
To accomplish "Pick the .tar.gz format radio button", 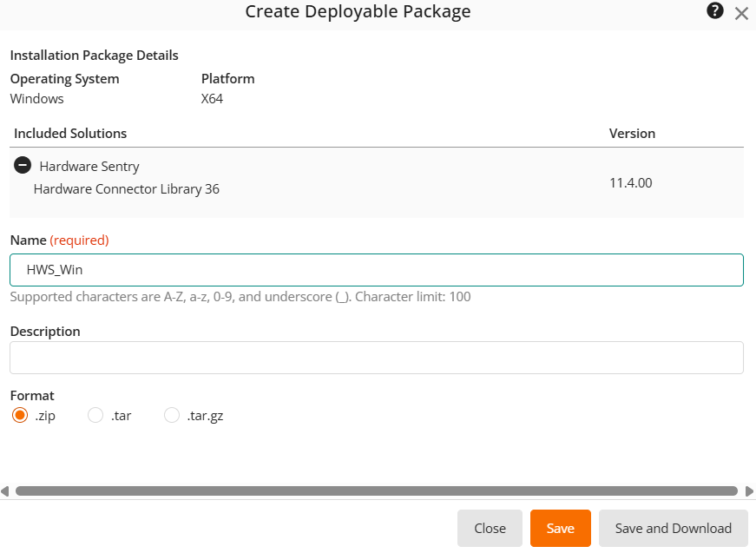I will 172,416.
